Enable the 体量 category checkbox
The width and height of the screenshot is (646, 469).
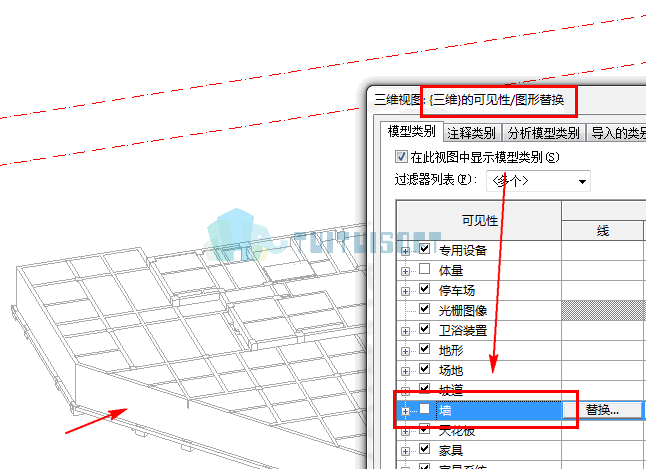[424, 269]
